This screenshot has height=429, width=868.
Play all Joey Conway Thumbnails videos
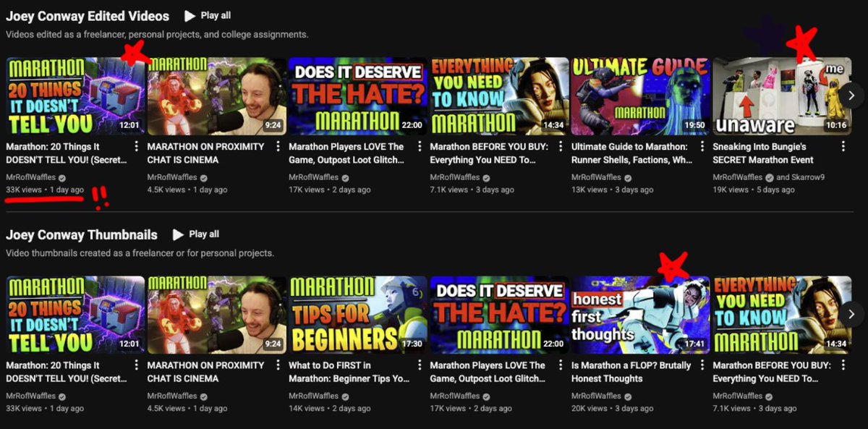195,234
